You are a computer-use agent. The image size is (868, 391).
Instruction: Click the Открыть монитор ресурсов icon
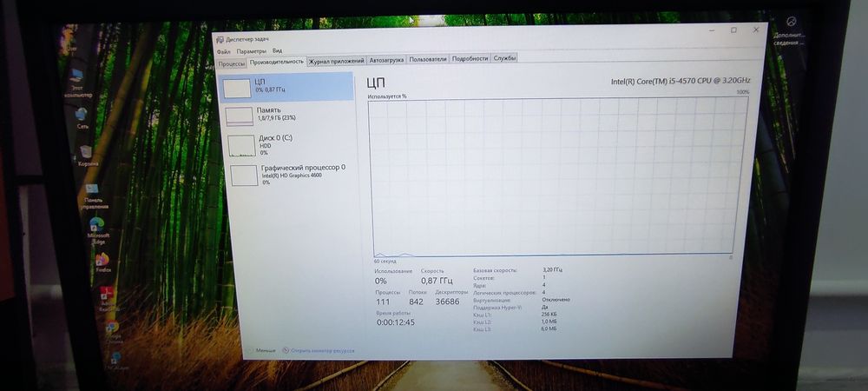click(286, 350)
